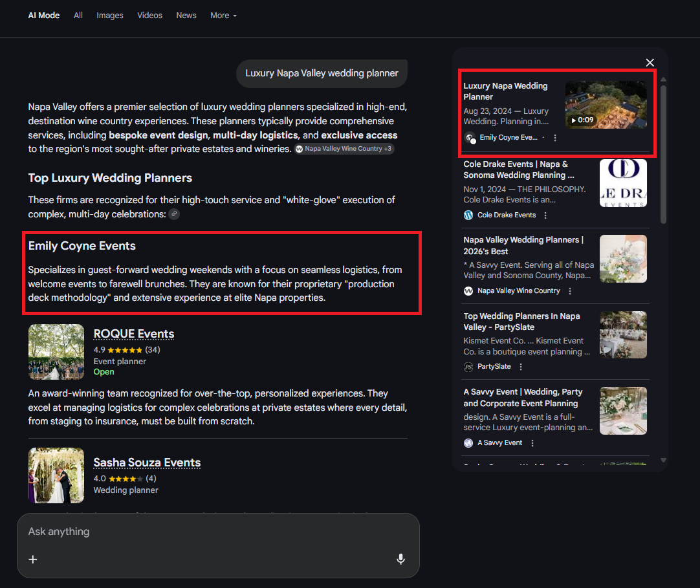Screen dimensions: 700x588
Task: Close the sources side panel
Action: coord(650,63)
